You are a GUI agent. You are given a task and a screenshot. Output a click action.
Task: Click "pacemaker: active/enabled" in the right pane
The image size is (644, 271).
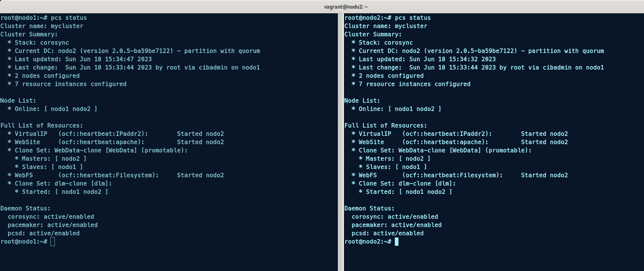pos(397,225)
